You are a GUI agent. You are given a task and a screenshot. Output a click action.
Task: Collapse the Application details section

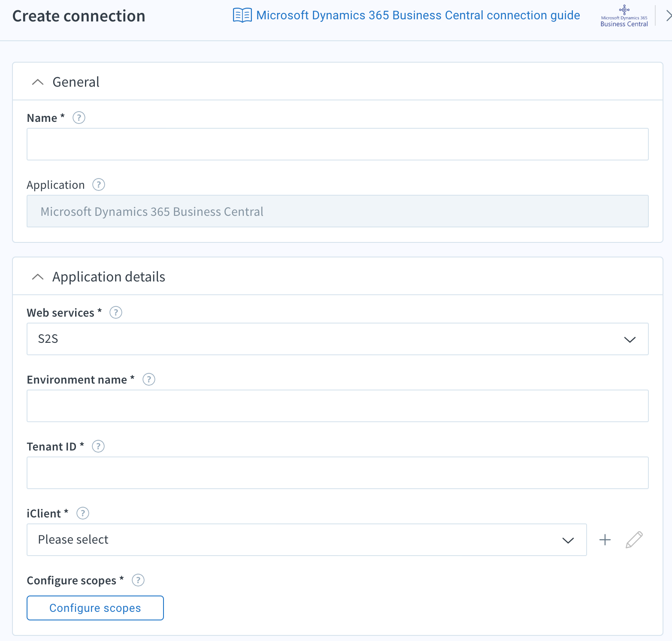coord(38,277)
